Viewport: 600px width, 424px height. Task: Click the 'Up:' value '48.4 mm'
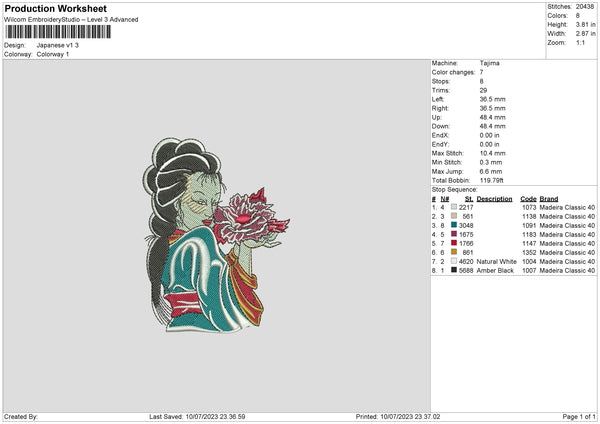point(492,117)
